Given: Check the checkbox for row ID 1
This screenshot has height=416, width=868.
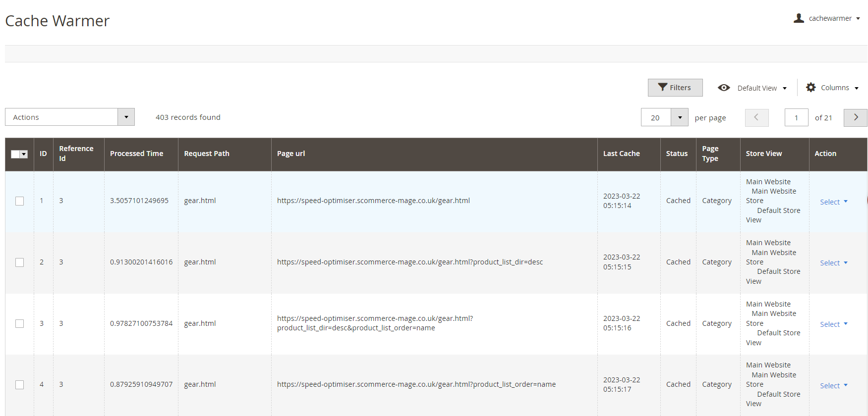Looking at the screenshot, I should click(x=20, y=201).
